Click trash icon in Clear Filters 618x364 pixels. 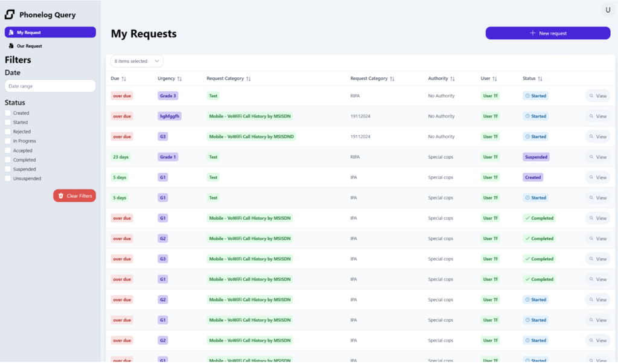point(61,196)
